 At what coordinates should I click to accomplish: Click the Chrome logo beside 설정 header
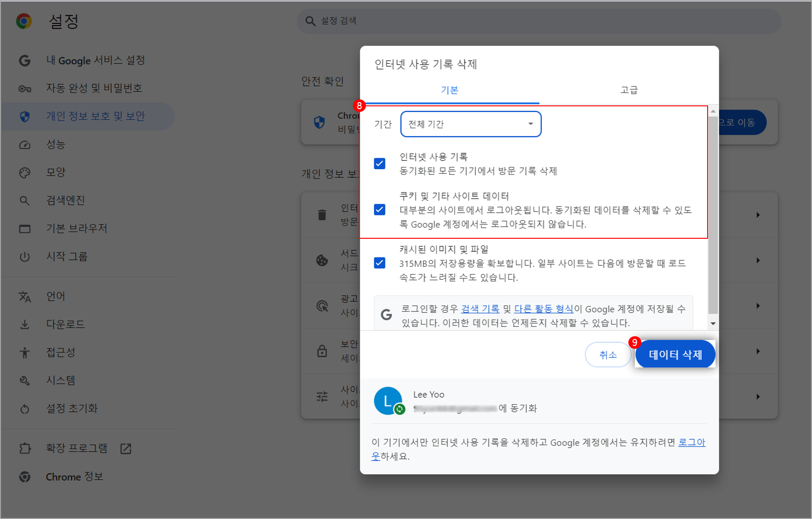[24, 21]
